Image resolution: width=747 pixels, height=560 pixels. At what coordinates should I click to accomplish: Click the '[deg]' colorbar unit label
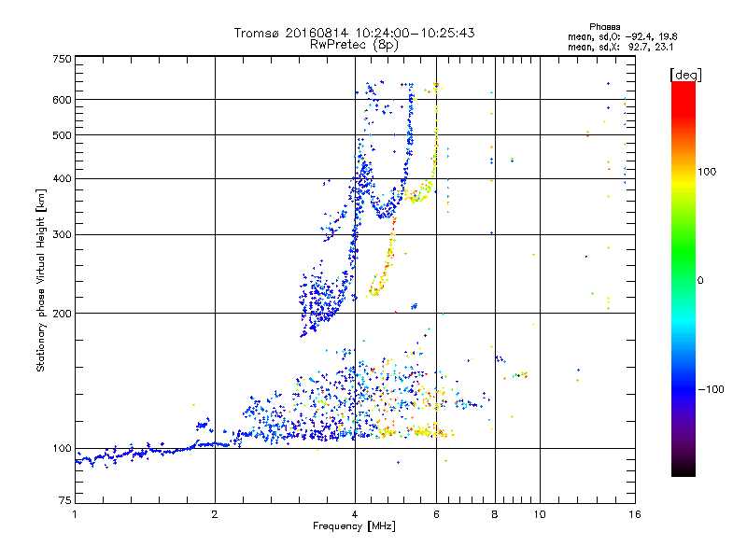click(685, 75)
